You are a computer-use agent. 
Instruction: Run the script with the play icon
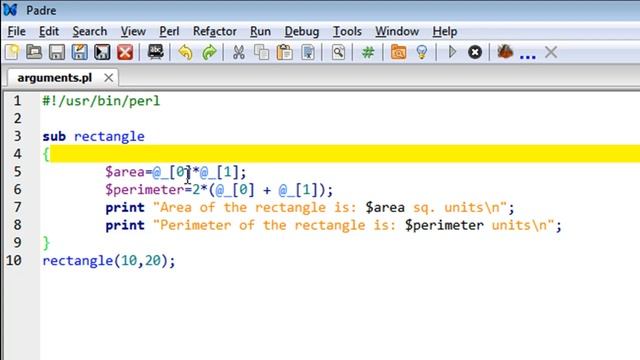click(452, 52)
